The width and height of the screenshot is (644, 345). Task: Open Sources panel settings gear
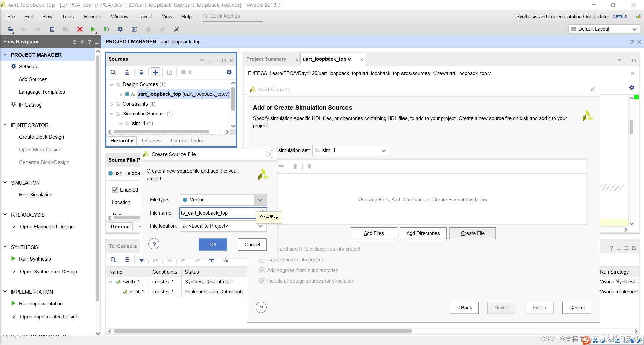[229, 72]
